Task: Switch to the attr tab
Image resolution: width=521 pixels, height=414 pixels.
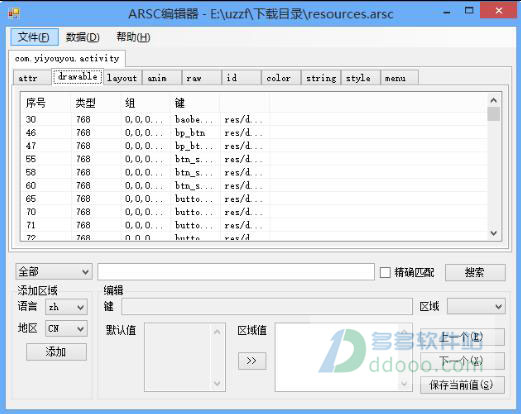Action: click(x=32, y=78)
